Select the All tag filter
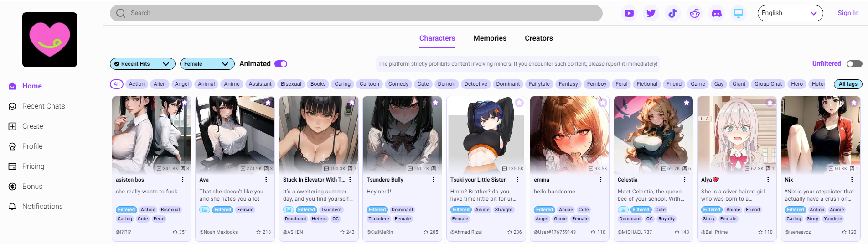 pos(117,84)
